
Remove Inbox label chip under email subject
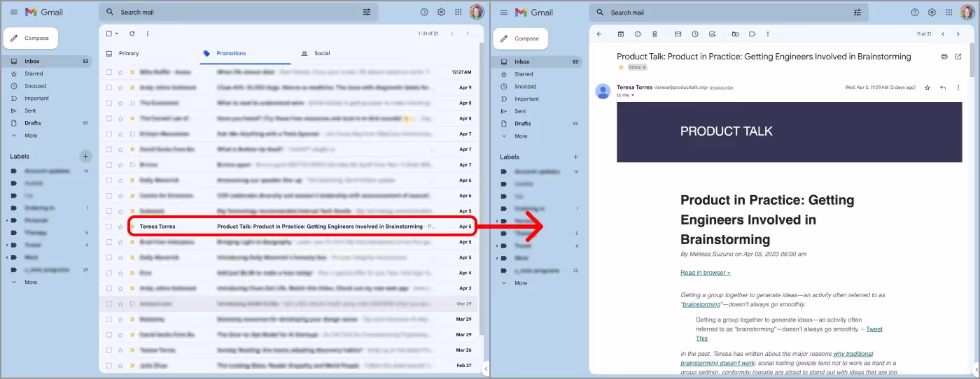[644, 67]
